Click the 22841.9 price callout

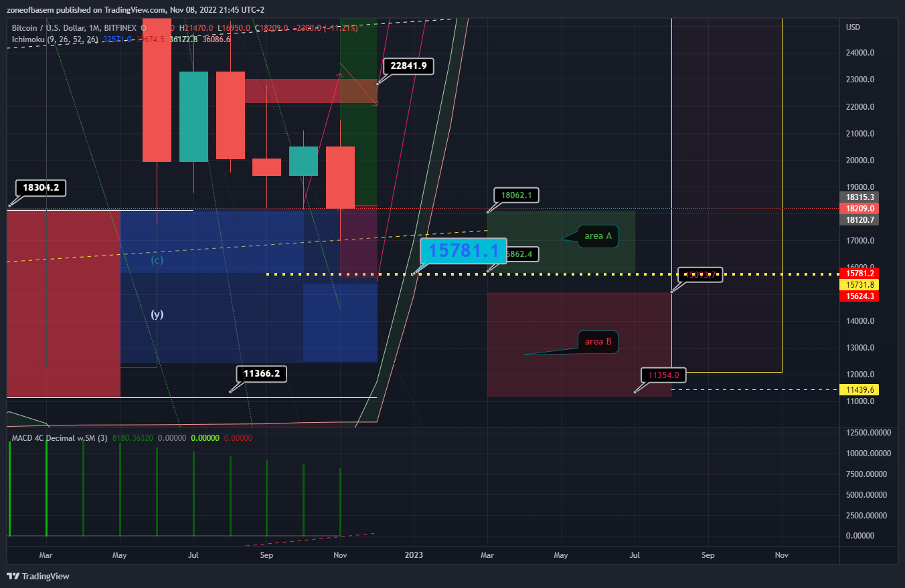click(408, 66)
